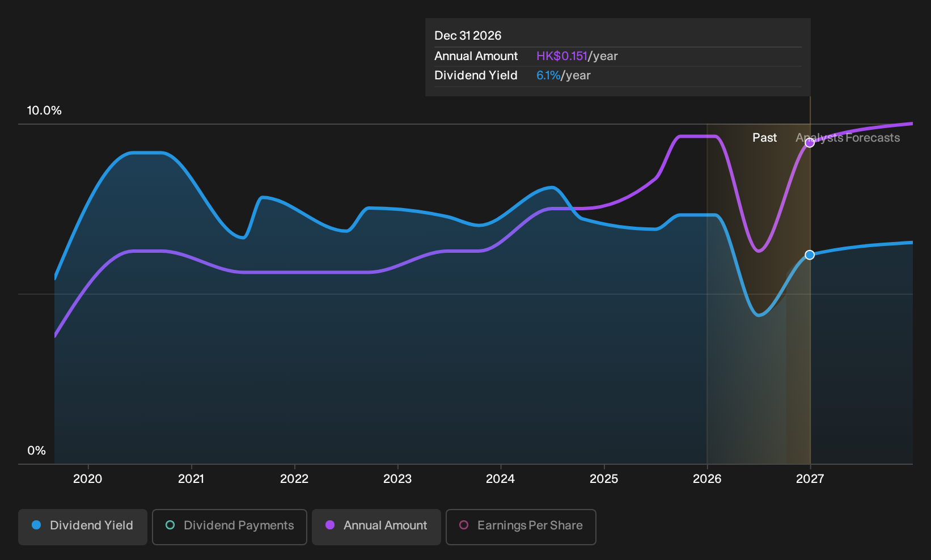Screen dimensions: 931x560
Task: Click the Past region label
Action: click(764, 138)
